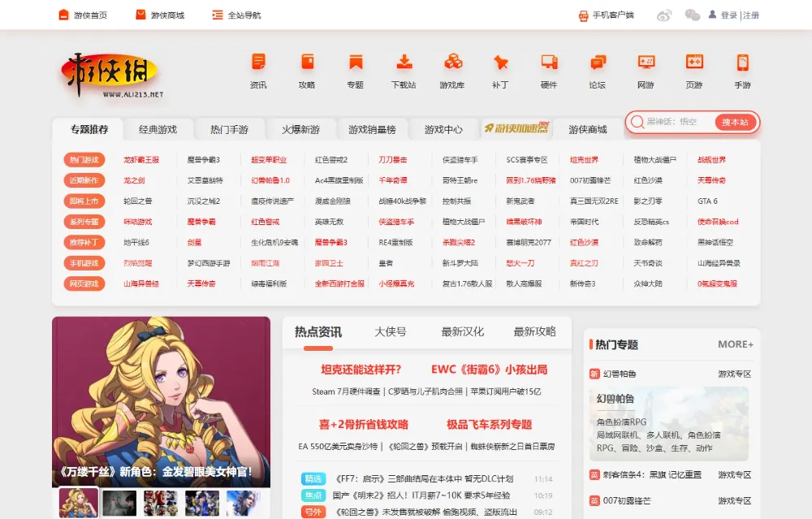Select the 游戏中心 tab

(x=444, y=129)
